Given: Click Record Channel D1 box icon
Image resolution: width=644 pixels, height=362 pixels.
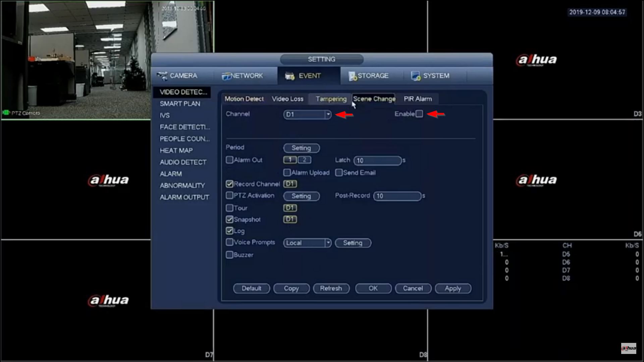Looking at the screenshot, I should [x=290, y=184].
